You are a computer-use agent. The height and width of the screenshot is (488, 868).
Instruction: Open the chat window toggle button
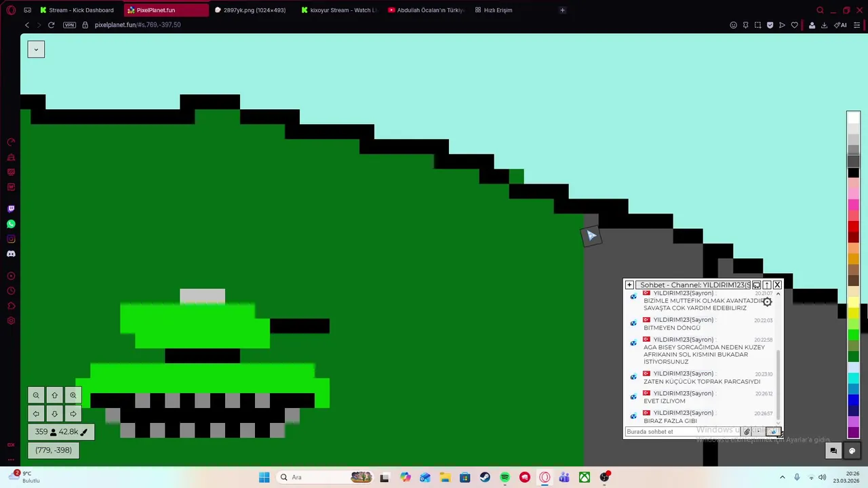(833, 451)
